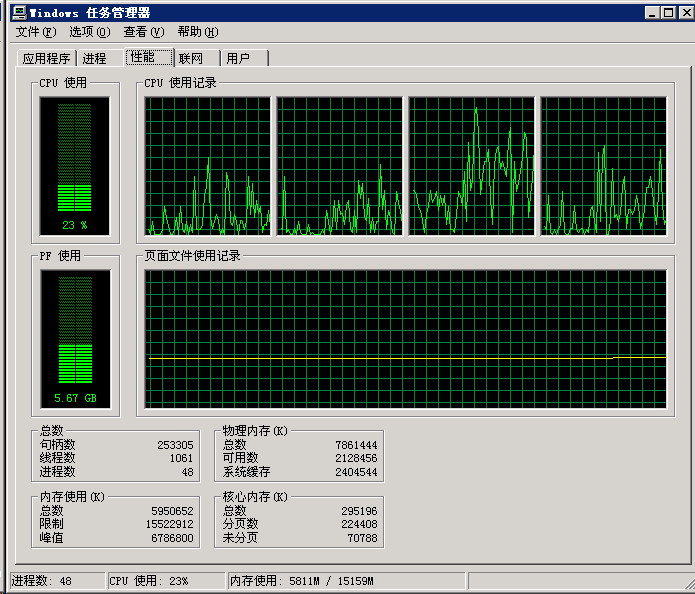The height and width of the screenshot is (594, 695).
Task: Click 核心内存 总数 value 295196
Action: (359, 511)
